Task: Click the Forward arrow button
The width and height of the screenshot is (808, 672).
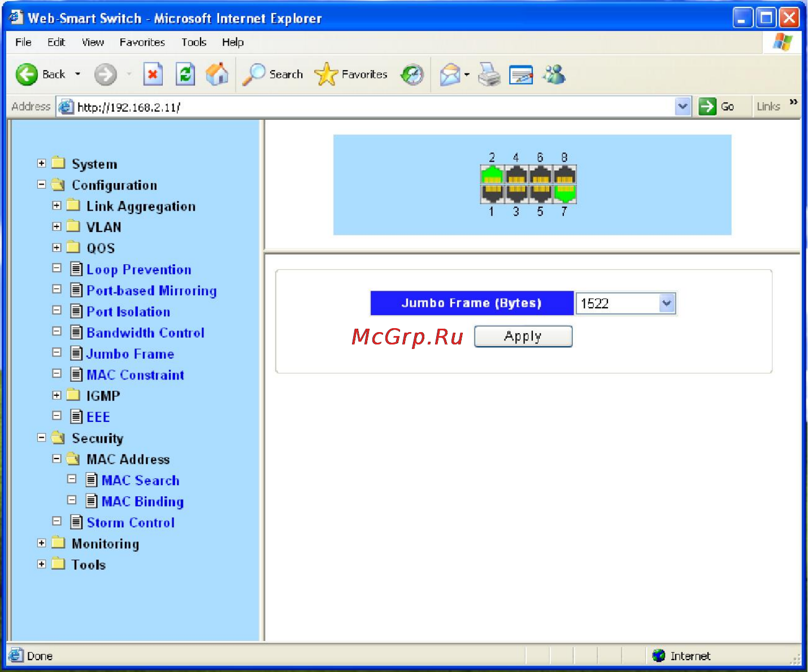Action: [105, 75]
